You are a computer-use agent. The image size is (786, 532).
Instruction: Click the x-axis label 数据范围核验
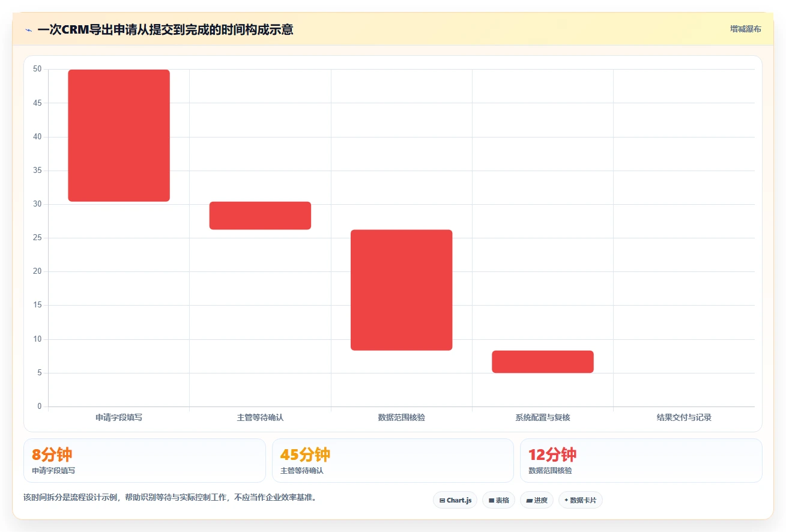(x=401, y=417)
